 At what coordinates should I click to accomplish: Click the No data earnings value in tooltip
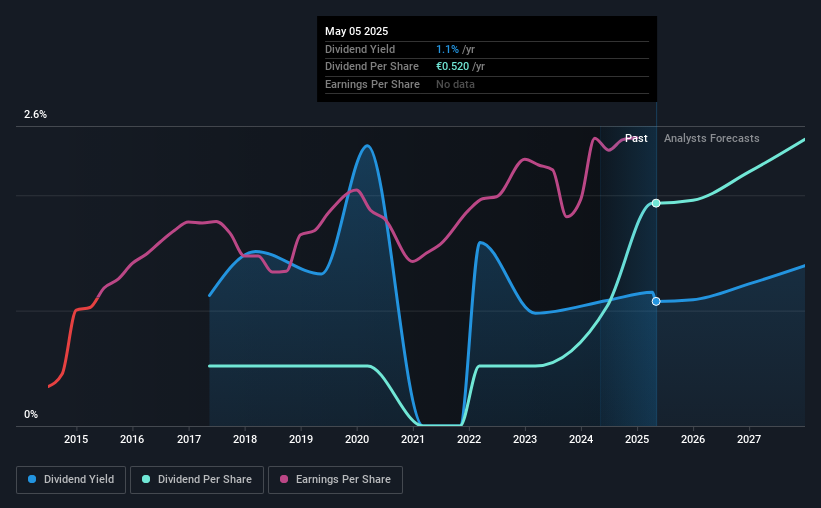click(456, 84)
